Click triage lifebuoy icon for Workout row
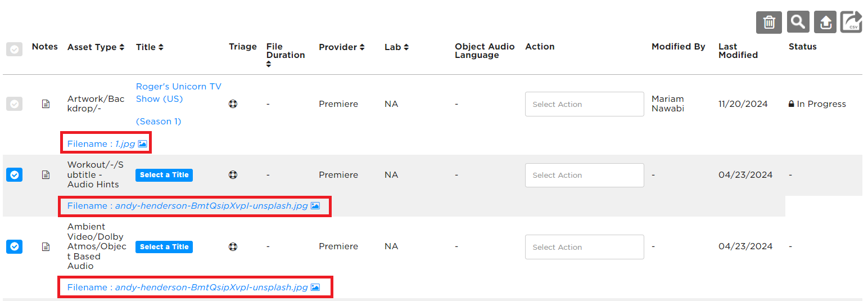 click(x=233, y=175)
